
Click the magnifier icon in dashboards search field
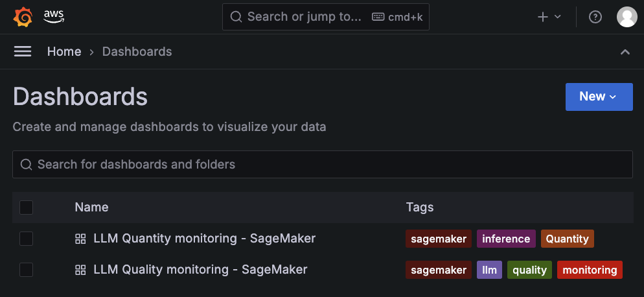[x=27, y=165]
